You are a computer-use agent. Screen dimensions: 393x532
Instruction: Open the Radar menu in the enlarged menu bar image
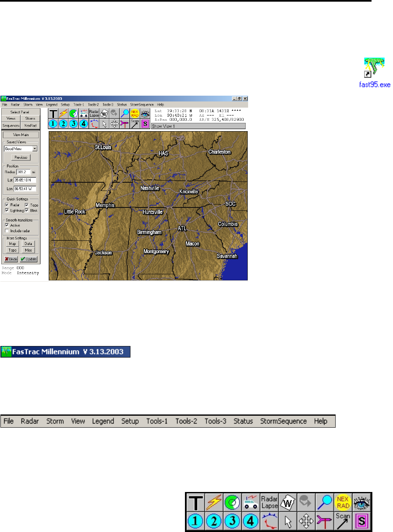(x=30, y=421)
